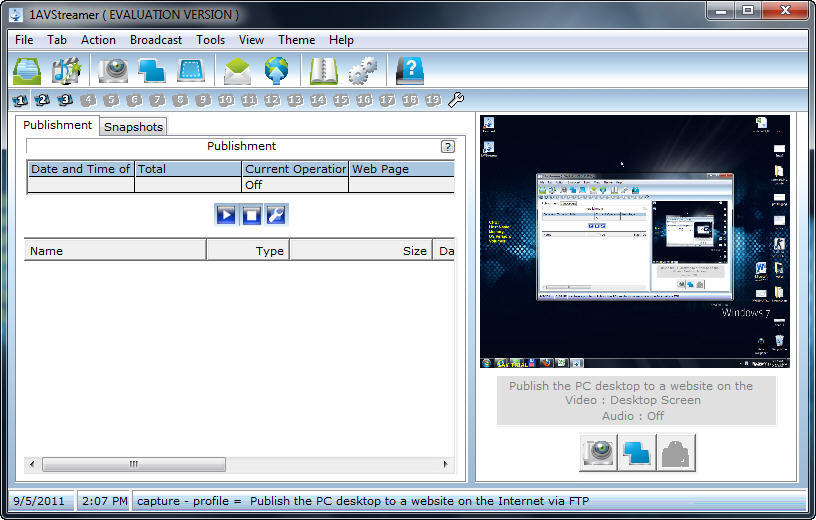Click desktop screen button below the preview

[x=637, y=452]
